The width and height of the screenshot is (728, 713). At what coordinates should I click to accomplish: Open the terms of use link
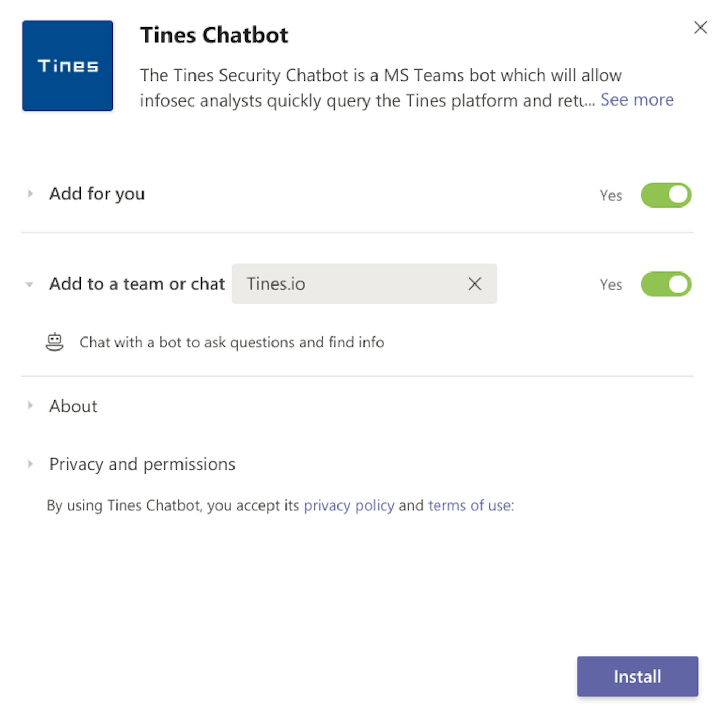(x=470, y=505)
